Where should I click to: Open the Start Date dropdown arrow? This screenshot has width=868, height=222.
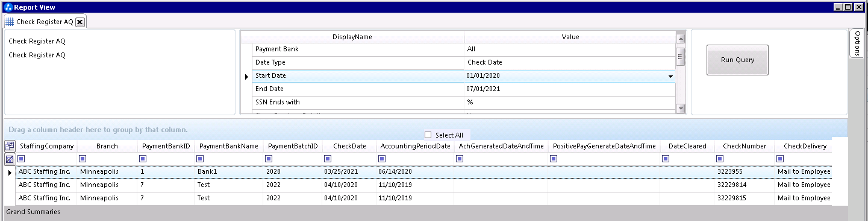point(670,76)
